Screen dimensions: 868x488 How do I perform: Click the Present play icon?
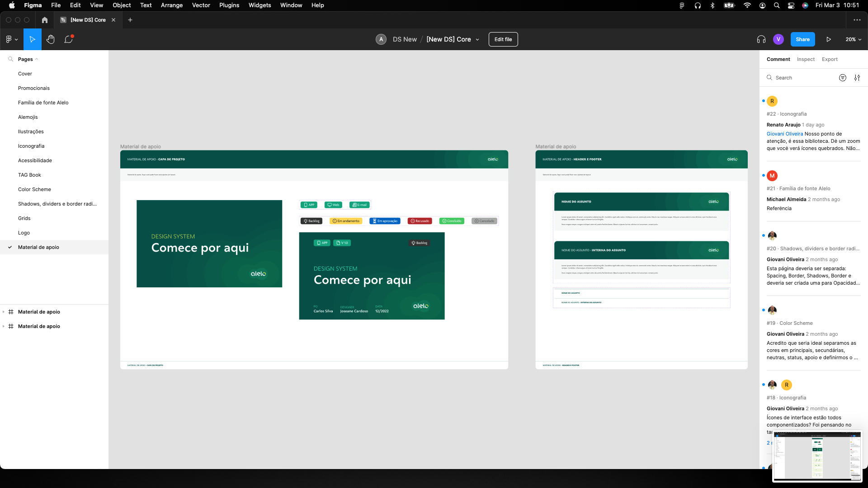(829, 39)
